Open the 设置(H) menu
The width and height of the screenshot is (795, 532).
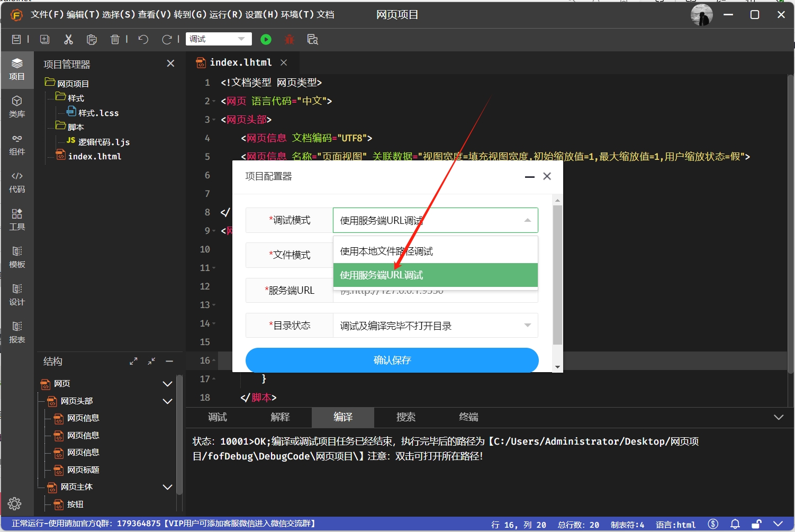(261, 15)
